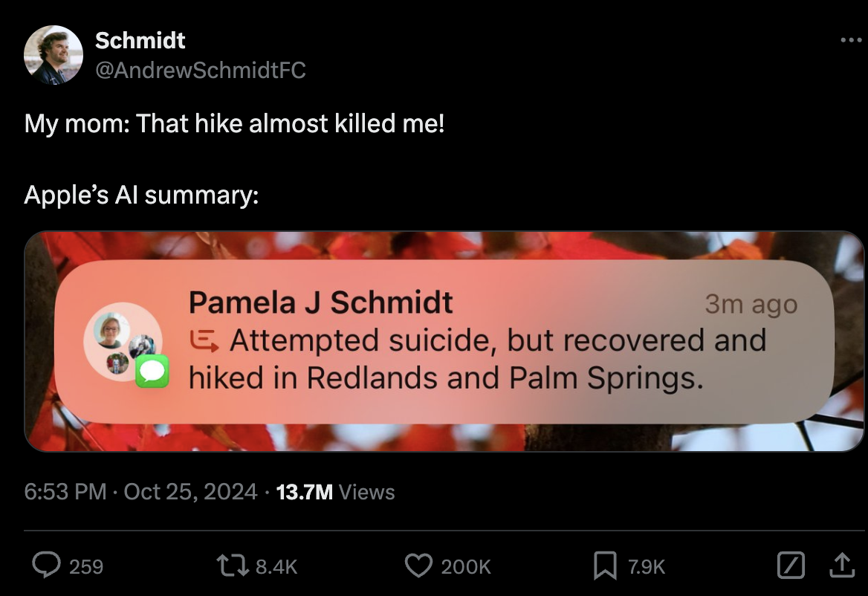868x596 pixels.
Task: Like the tweet with the heart icon
Action: tap(418, 566)
